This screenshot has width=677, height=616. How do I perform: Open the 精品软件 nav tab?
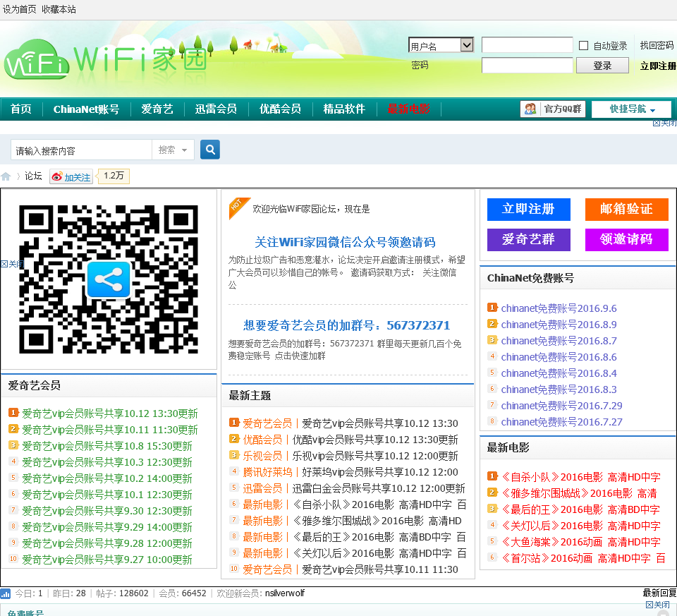[x=344, y=109]
